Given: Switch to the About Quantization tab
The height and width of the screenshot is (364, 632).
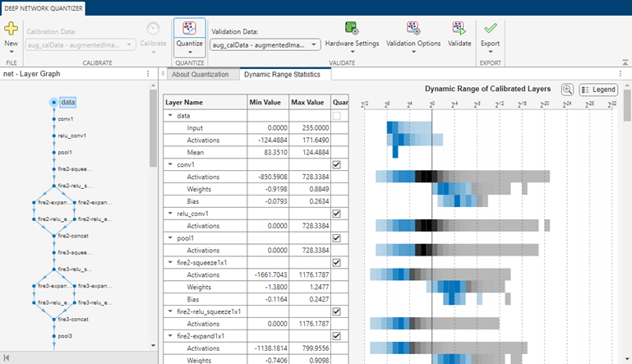Looking at the screenshot, I should point(201,74).
